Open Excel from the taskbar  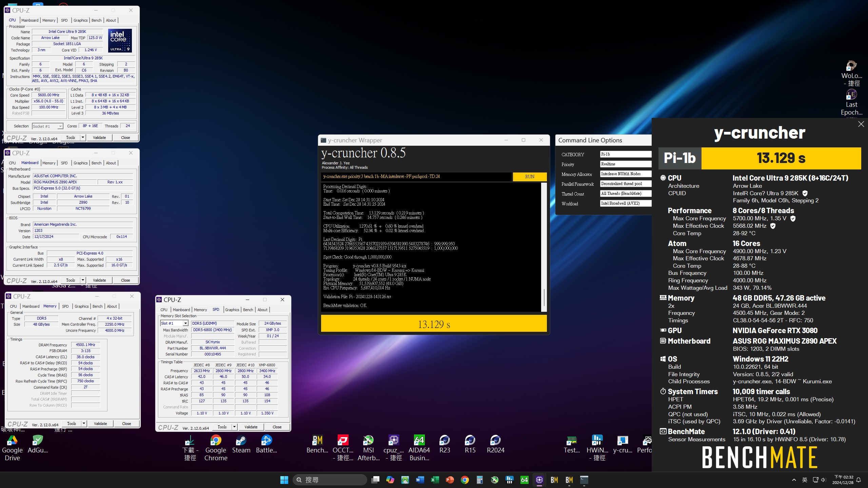435,480
